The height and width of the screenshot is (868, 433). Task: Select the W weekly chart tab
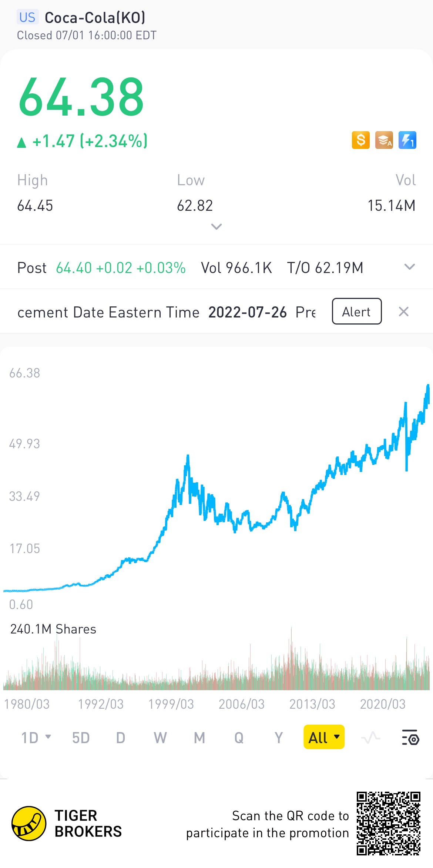[160, 738]
